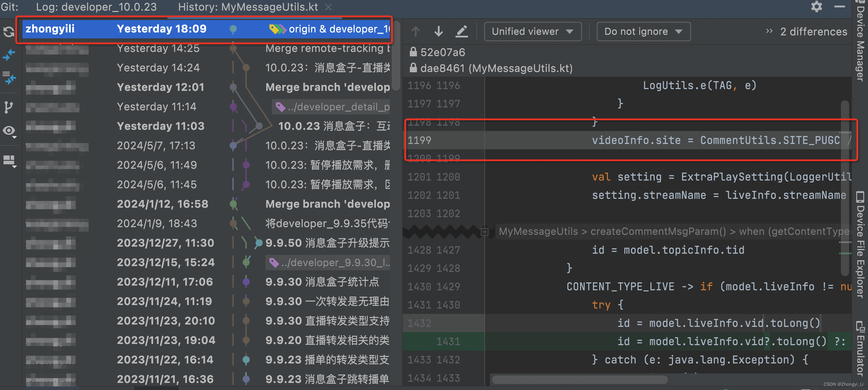Hide the Git tool window
Image resolution: width=868 pixels, height=390 pixels.
click(839, 6)
